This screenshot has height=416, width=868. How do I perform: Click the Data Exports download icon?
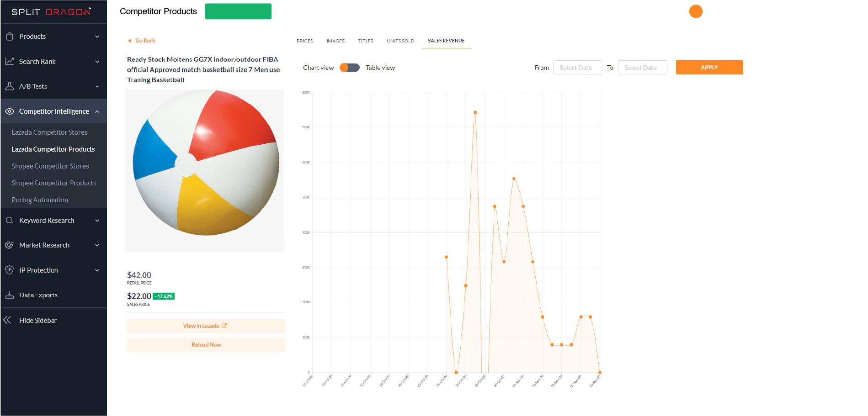coord(9,295)
